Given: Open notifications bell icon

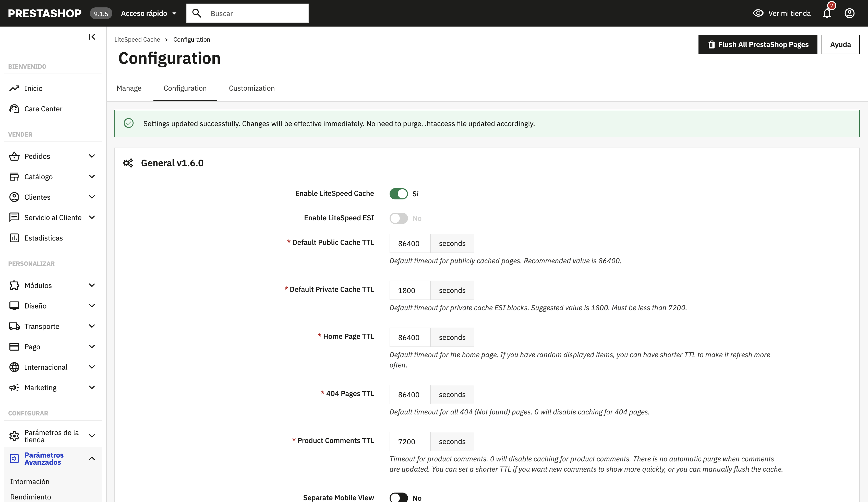Looking at the screenshot, I should (827, 13).
